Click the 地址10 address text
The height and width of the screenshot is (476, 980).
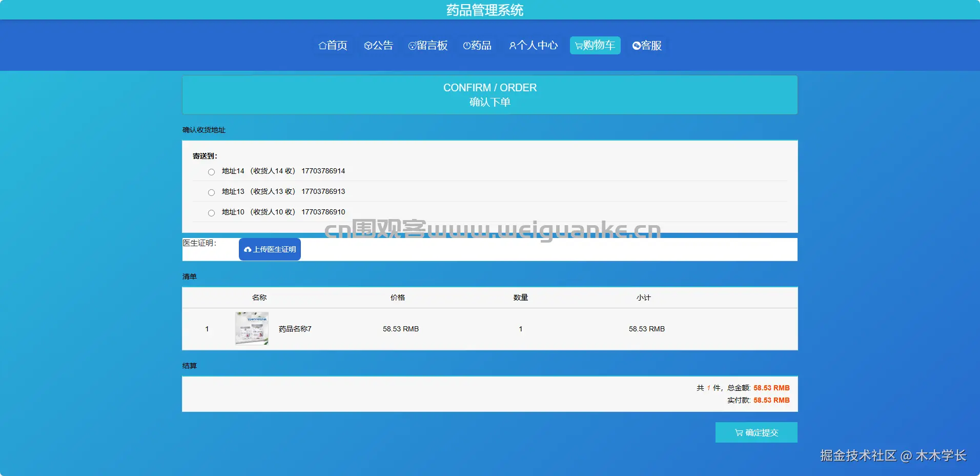pos(233,212)
